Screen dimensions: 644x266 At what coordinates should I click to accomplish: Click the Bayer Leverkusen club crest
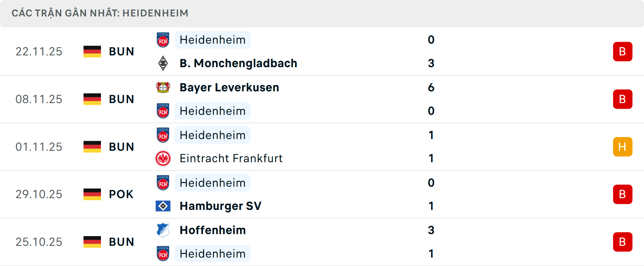(x=163, y=87)
